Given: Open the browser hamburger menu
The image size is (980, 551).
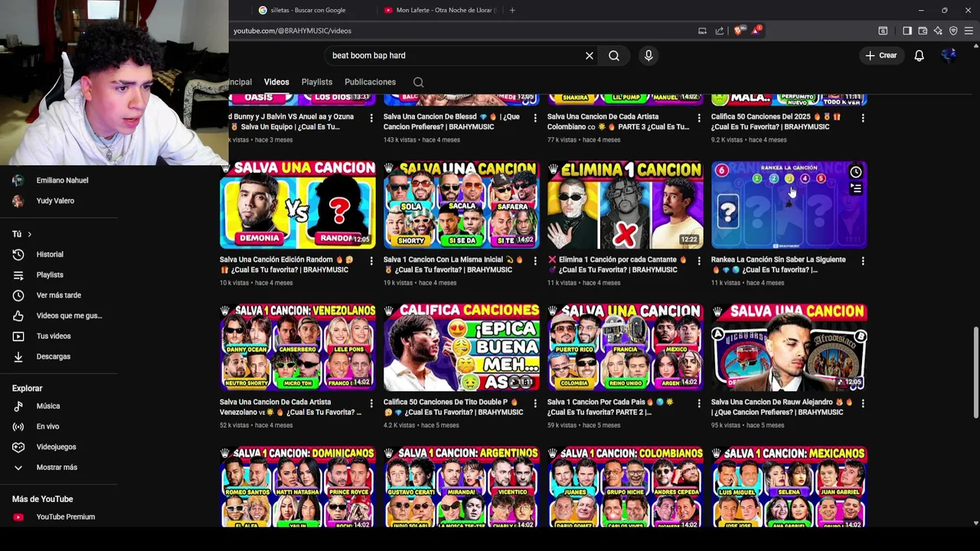Looking at the screenshot, I should pos(969,31).
